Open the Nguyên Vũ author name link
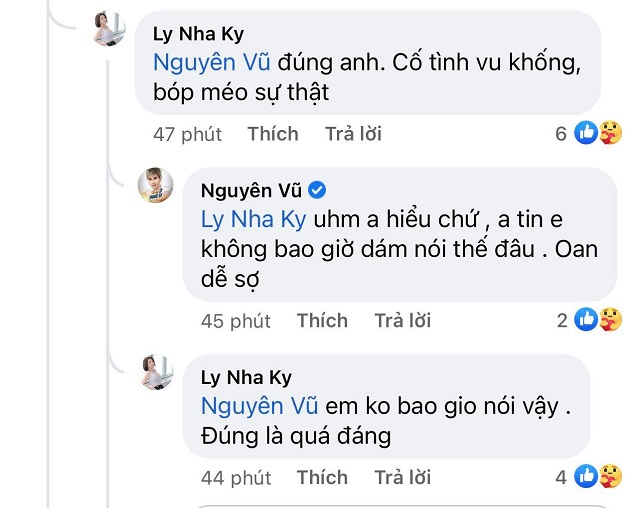 coord(252,189)
